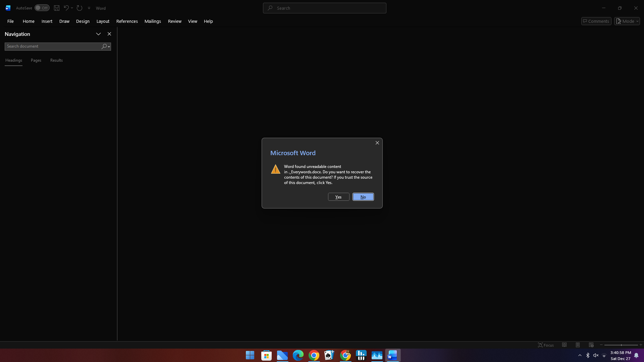This screenshot has width=644, height=362.
Task: Click the Save icon in quick access toolbar
Action: (56, 8)
